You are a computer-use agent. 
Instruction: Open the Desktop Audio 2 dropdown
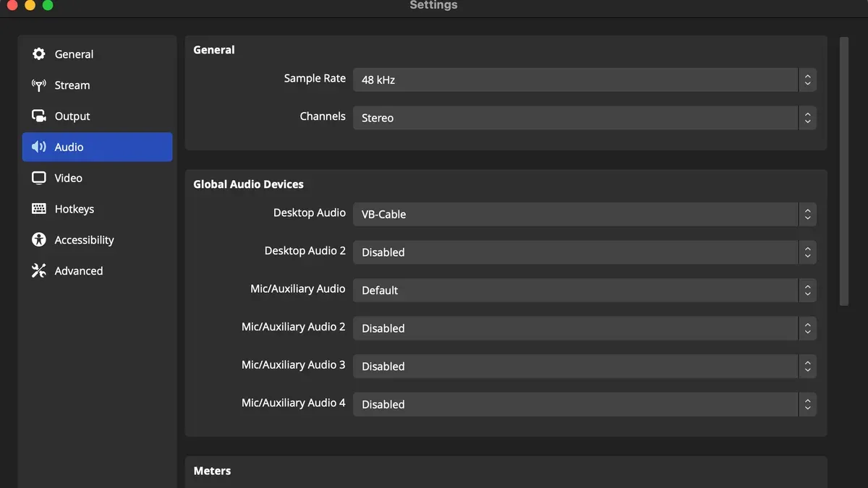(584, 252)
